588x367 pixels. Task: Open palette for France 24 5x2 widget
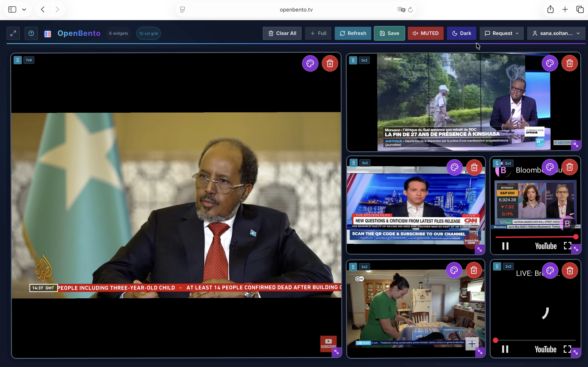550,63
